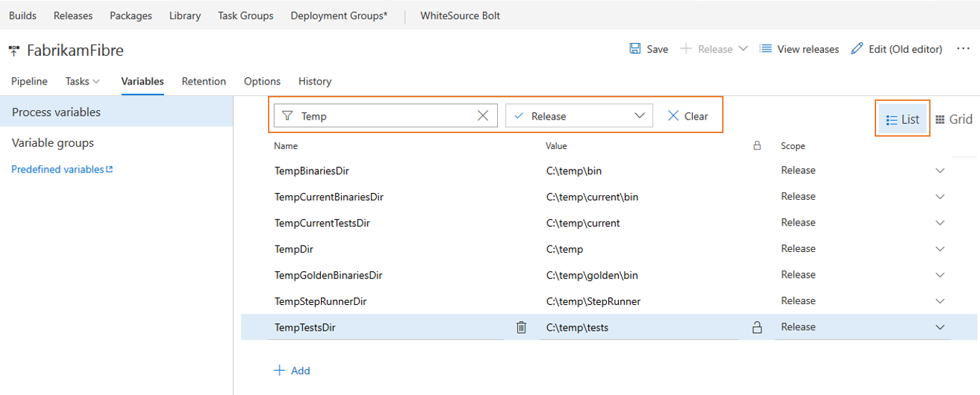Go to Task Groups in top navigation
980x395 pixels.
pos(246,15)
